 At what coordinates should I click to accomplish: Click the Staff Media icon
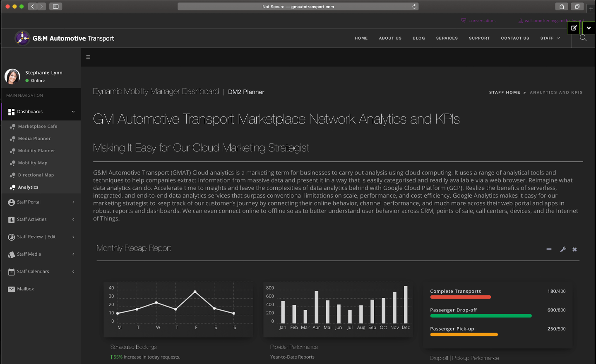coord(11,254)
